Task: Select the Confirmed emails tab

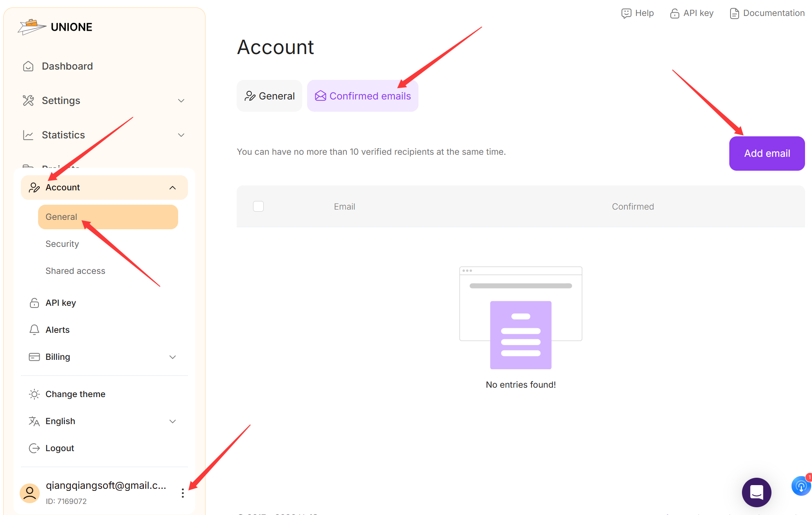Action: point(363,96)
